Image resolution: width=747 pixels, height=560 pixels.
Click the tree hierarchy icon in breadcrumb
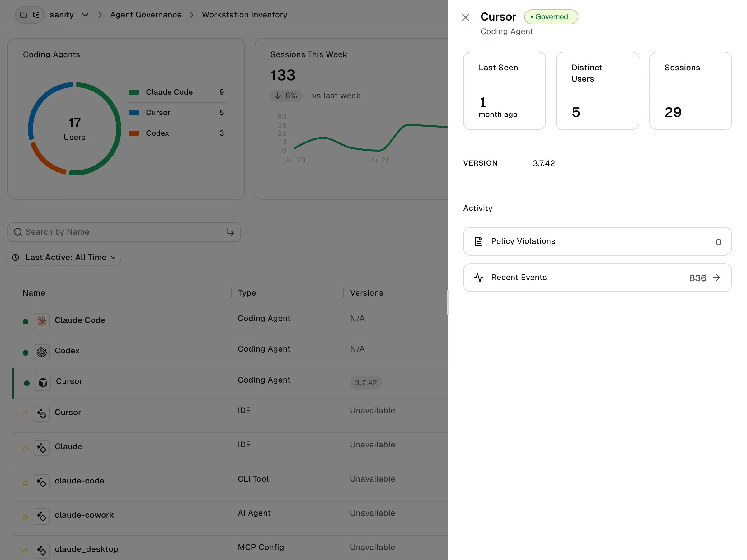(36, 15)
